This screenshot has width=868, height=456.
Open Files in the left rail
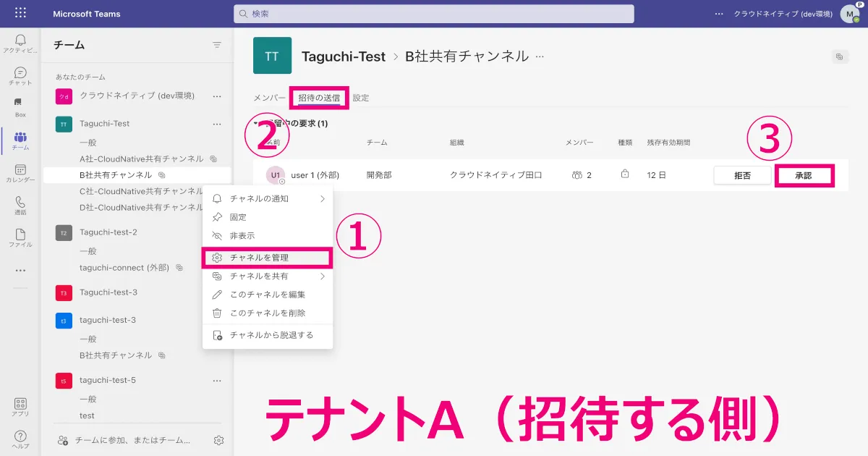(x=20, y=238)
